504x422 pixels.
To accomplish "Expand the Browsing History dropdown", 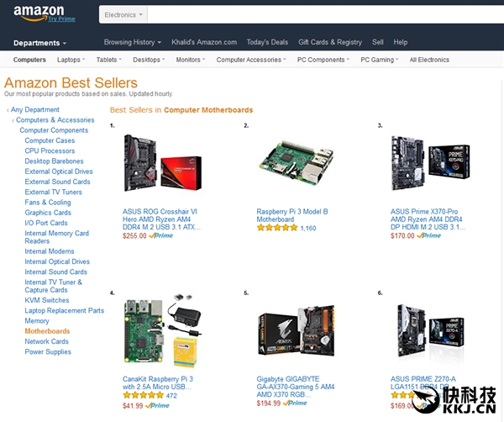I will pos(133,42).
